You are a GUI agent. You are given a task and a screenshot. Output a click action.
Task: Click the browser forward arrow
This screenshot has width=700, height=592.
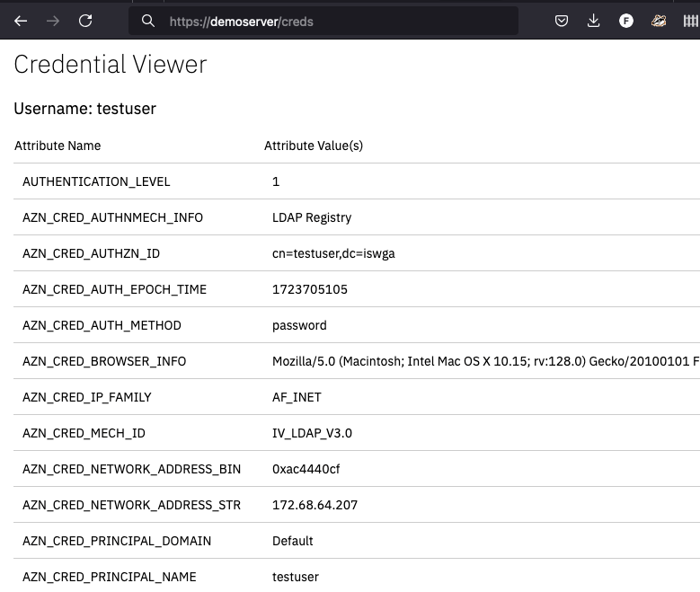pos(53,21)
